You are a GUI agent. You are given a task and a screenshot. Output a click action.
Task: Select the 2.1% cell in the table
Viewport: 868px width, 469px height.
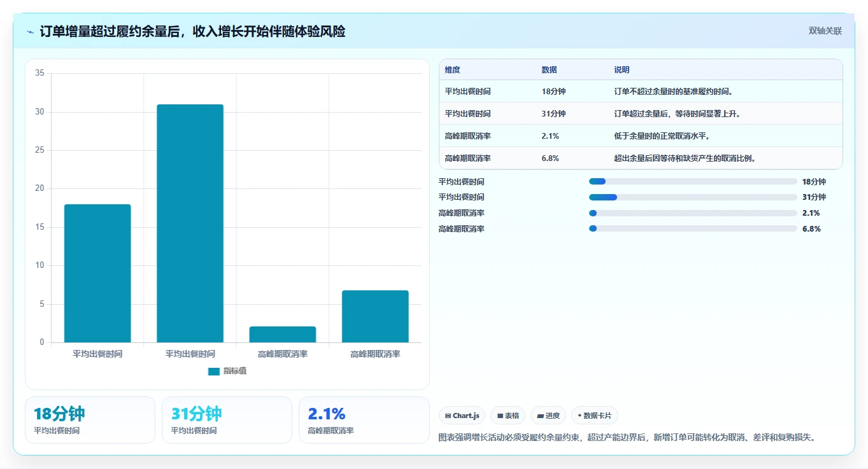(550, 136)
